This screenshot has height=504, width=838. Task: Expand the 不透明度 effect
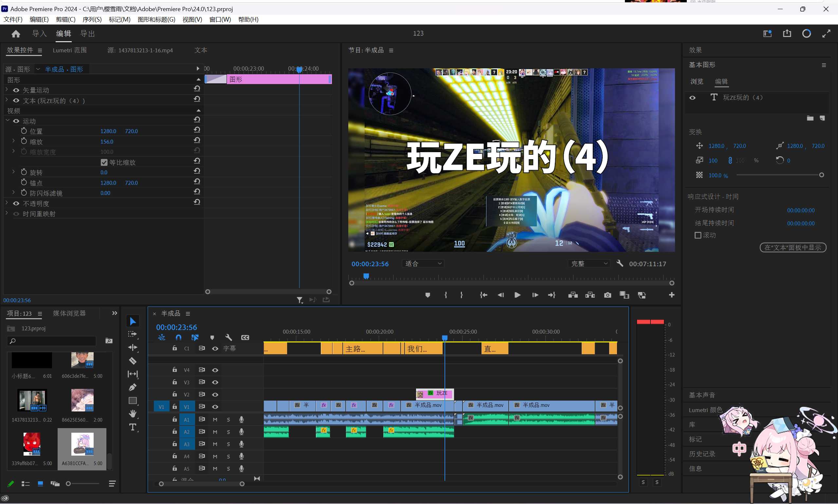click(x=7, y=203)
